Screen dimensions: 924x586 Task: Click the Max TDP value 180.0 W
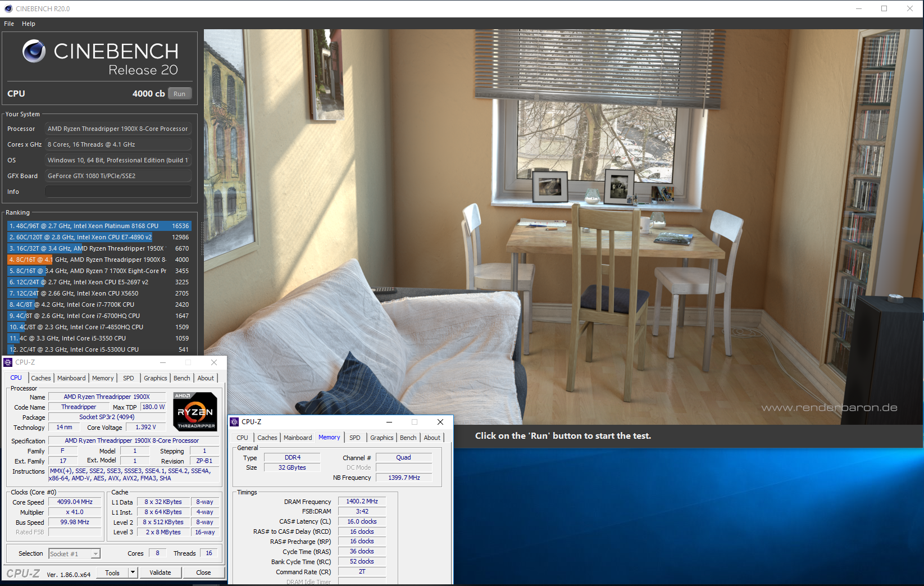tap(153, 407)
